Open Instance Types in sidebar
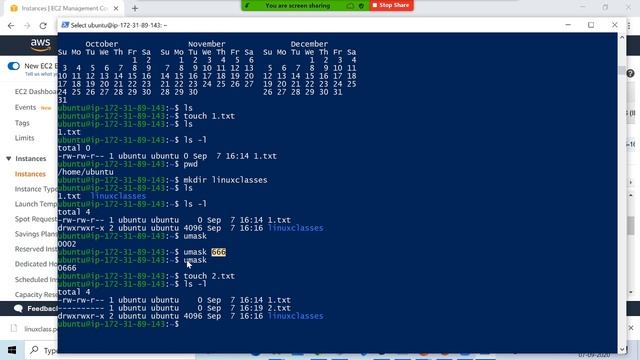The image size is (640, 360). pyautogui.click(x=36, y=189)
